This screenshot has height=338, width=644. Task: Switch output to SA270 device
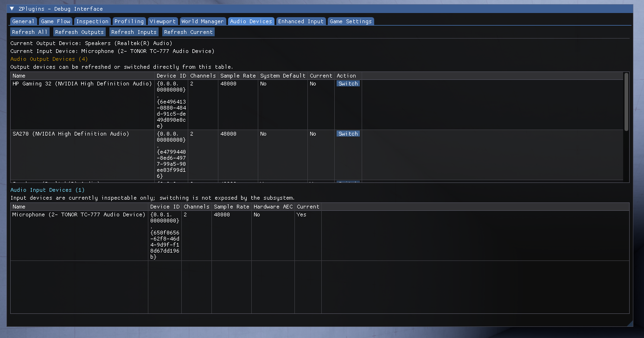pos(348,134)
